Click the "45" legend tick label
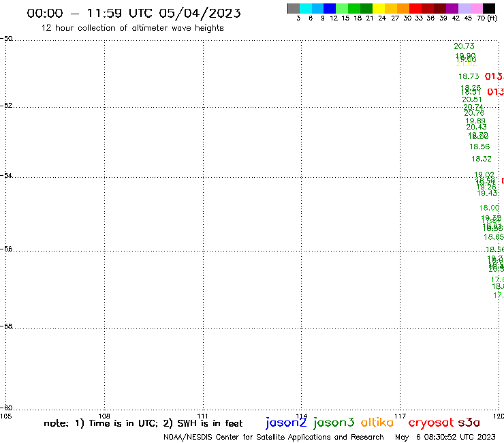 [468, 18]
